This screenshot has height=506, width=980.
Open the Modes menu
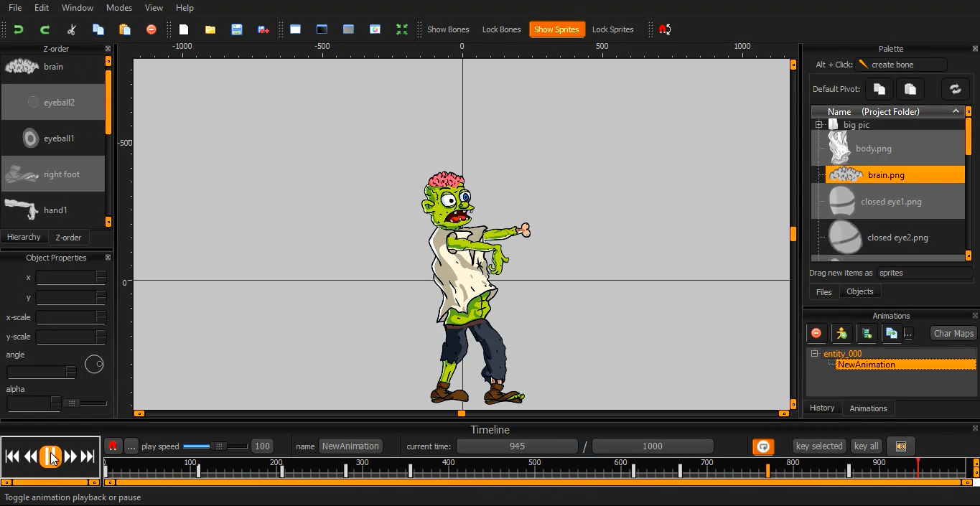point(119,8)
